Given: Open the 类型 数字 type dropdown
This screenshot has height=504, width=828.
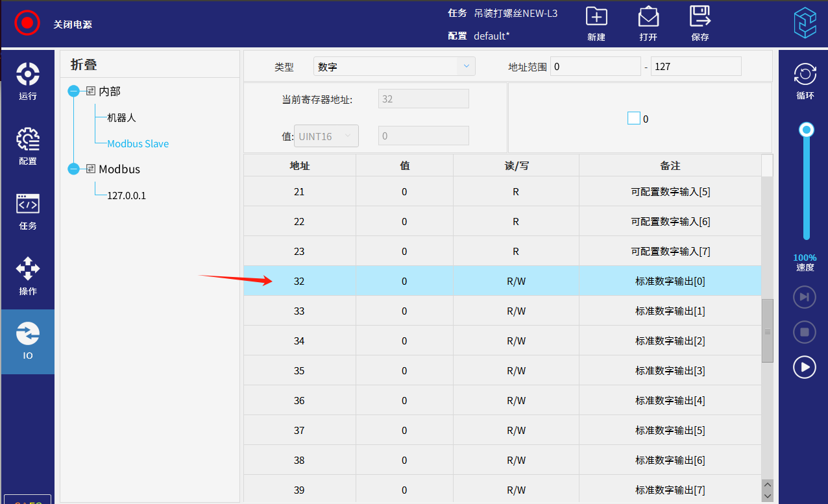Looking at the screenshot, I should 394,66.
